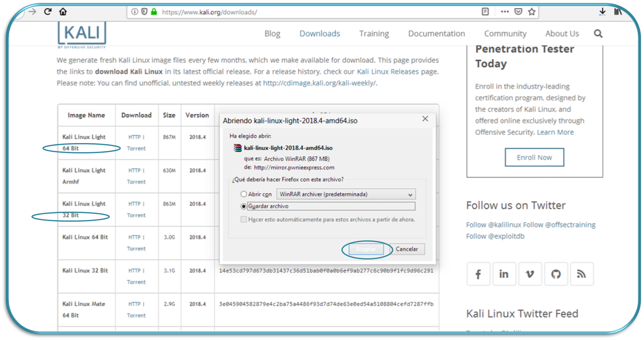Open the Training menu item
The image size is (644, 340).
(x=374, y=34)
